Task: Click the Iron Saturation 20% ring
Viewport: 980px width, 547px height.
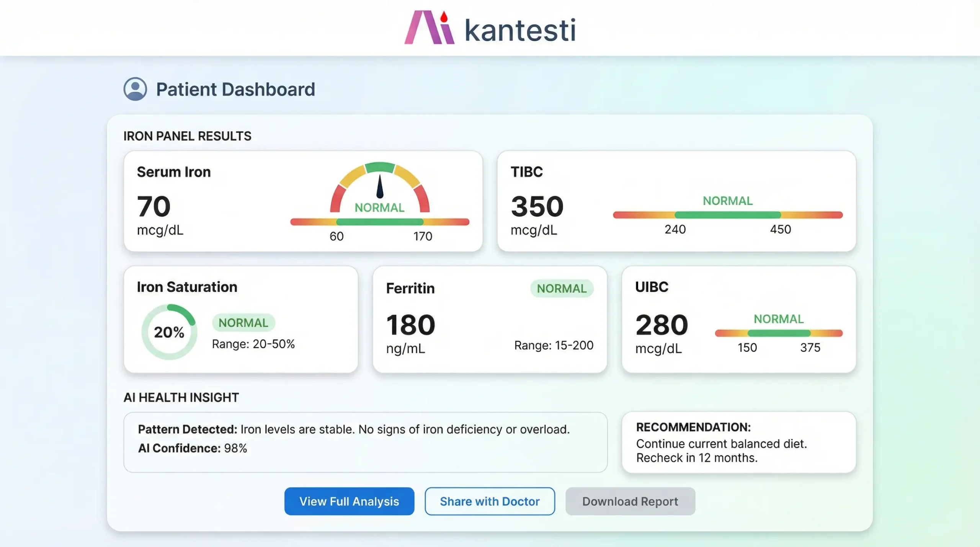Action: 169,332
